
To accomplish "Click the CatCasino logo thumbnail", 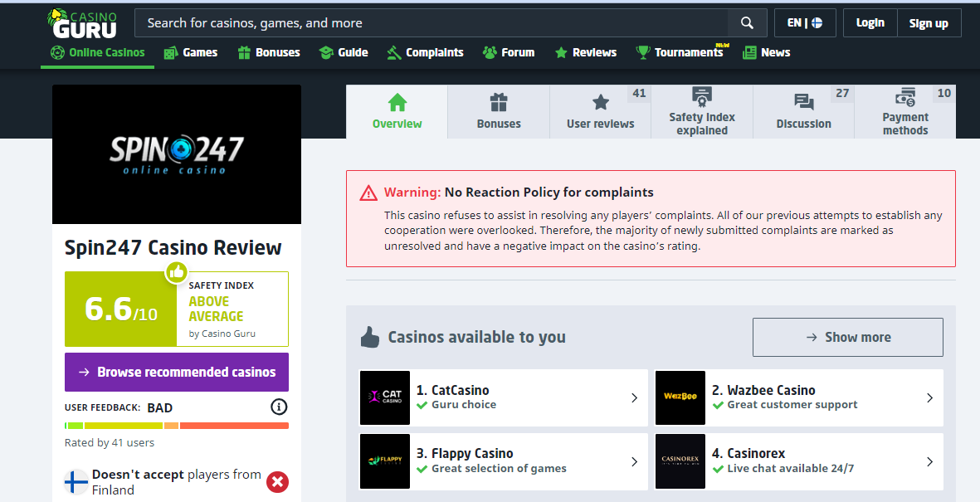I will 385,397.
